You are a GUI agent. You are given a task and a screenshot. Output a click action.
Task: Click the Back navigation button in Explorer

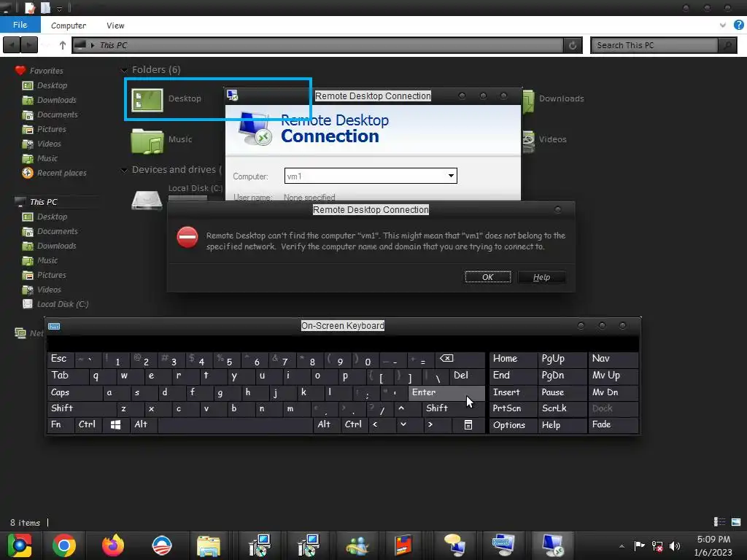point(12,45)
